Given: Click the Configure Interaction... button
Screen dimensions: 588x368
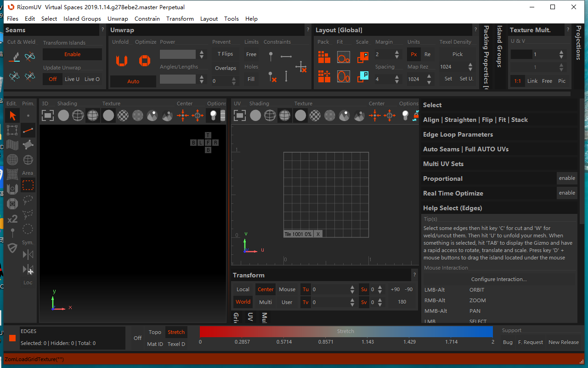Looking at the screenshot, I should click(x=499, y=279).
